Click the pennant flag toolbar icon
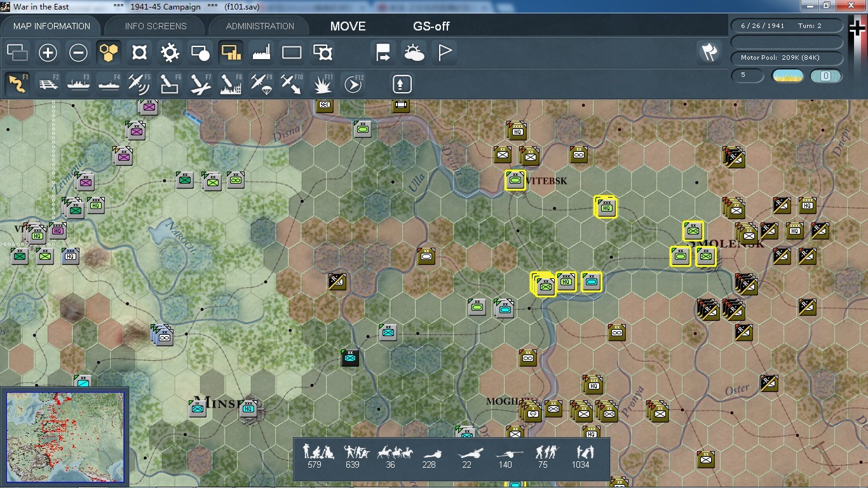The height and width of the screenshot is (488, 868). (x=445, y=53)
